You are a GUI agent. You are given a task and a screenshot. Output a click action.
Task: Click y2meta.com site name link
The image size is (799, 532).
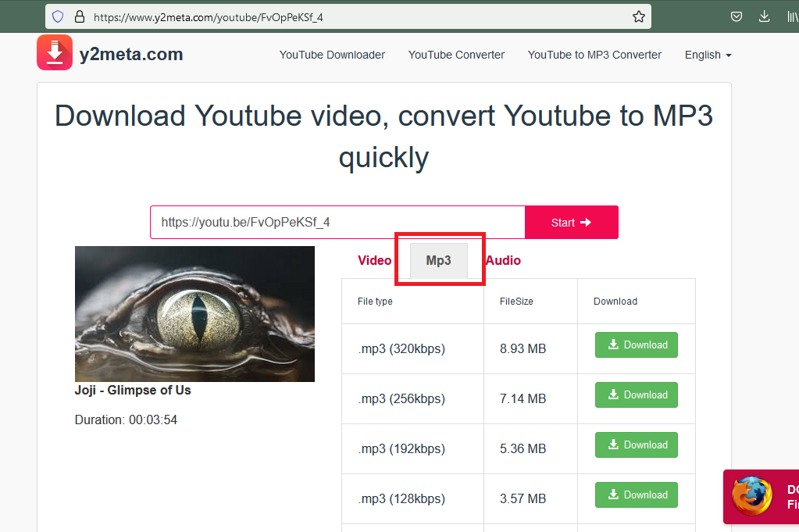click(x=131, y=54)
